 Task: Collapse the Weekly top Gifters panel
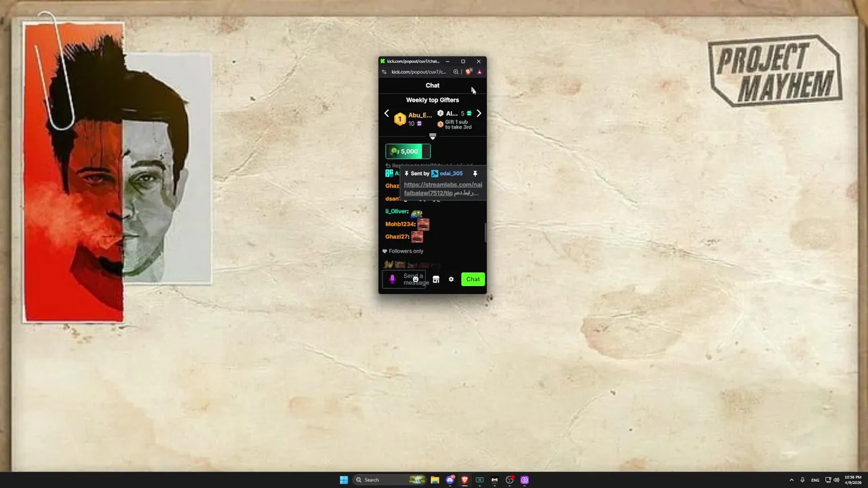(x=433, y=137)
